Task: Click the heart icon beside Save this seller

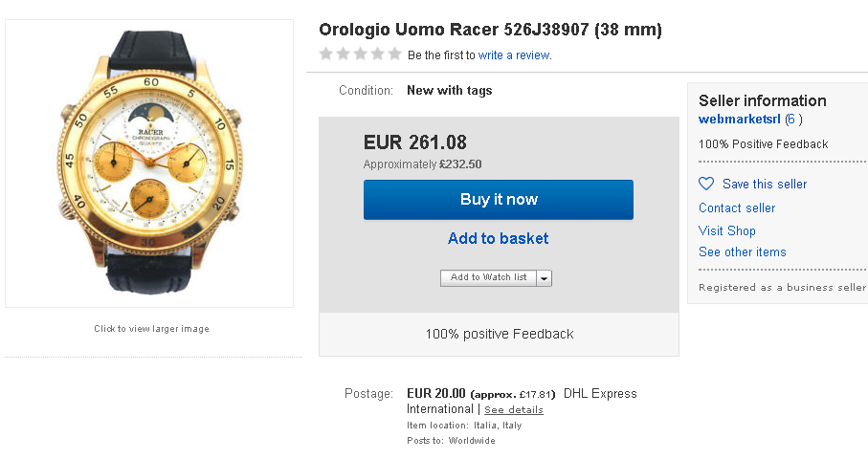Action: (x=706, y=184)
